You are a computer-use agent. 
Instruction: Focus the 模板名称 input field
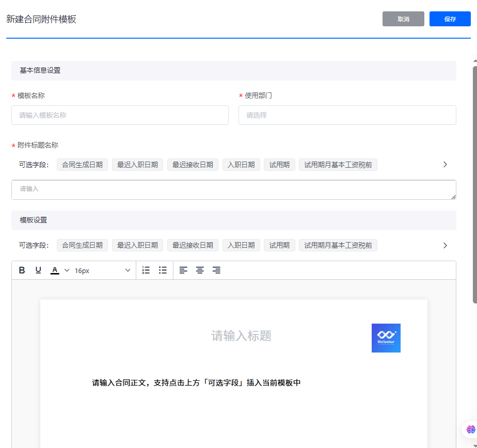(x=120, y=115)
